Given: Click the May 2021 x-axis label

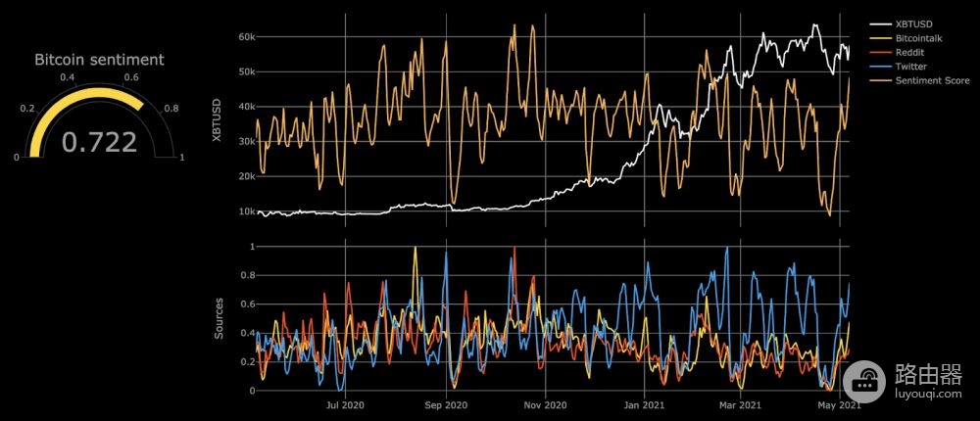Looking at the screenshot, I should tap(840, 404).
